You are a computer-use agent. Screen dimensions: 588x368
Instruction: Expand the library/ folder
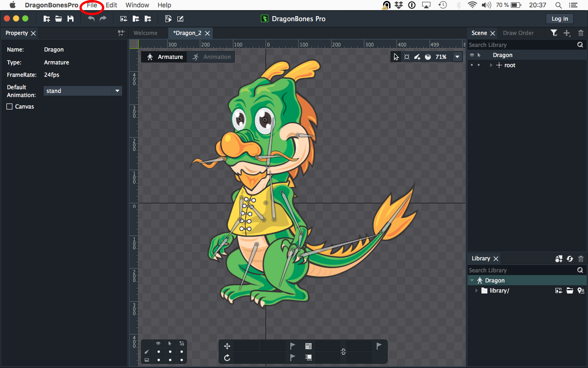coord(476,291)
